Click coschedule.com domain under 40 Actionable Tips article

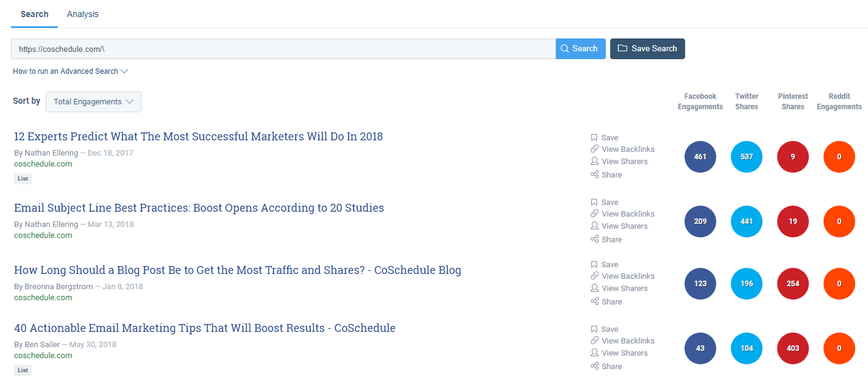[x=43, y=356]
